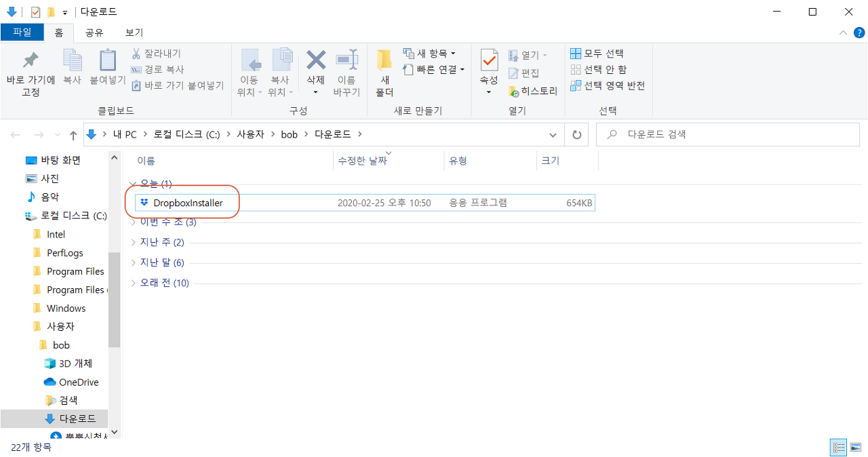Click the navigation pane vertical scrollbar
This screenshot has width=868, height=457.
click(x=114, y=298)
